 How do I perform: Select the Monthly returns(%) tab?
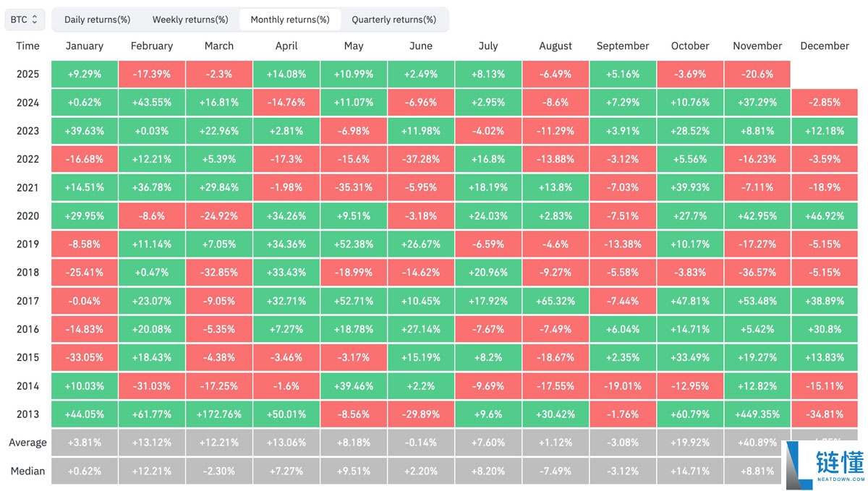(x=290, y=20)
